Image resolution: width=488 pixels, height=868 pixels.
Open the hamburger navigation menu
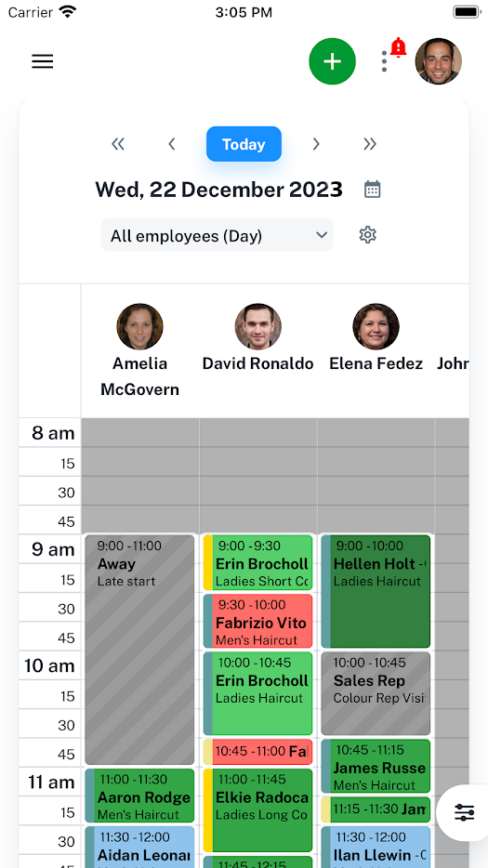pos(42,61)
